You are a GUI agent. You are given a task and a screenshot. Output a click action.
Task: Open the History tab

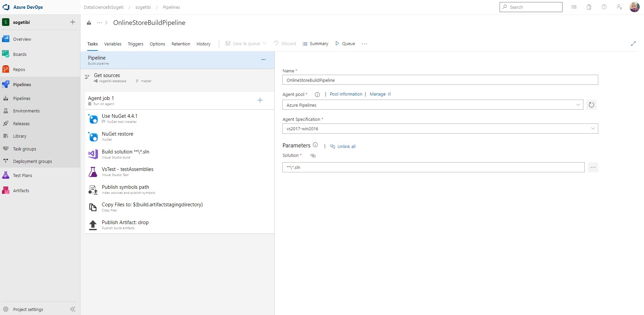[x=203, y=44]
